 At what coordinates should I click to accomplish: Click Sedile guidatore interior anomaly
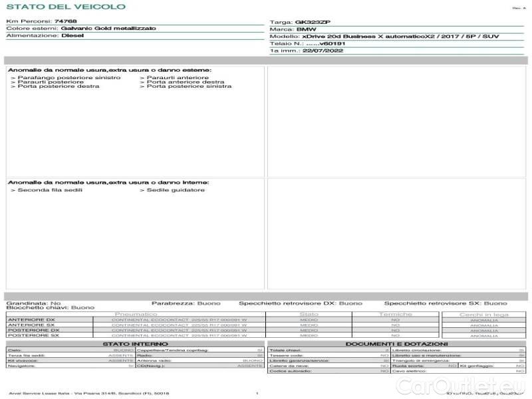[x=176, y=190]
